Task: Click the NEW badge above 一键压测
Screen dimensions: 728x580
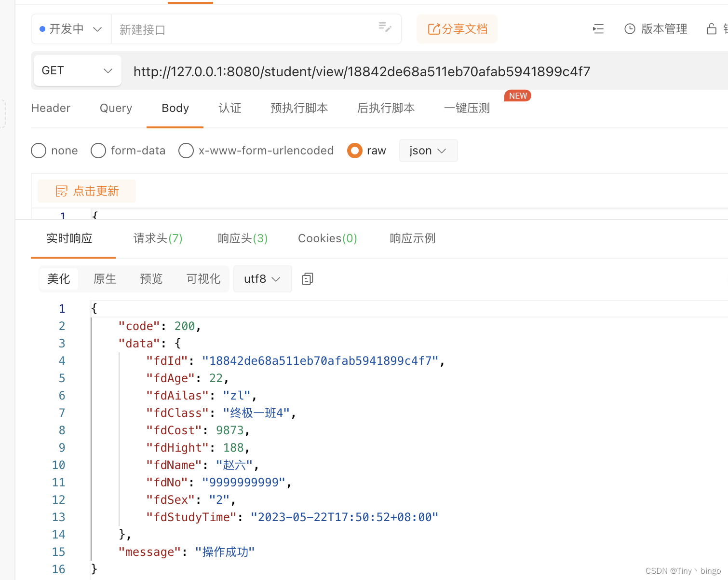Action: point(518,96)
